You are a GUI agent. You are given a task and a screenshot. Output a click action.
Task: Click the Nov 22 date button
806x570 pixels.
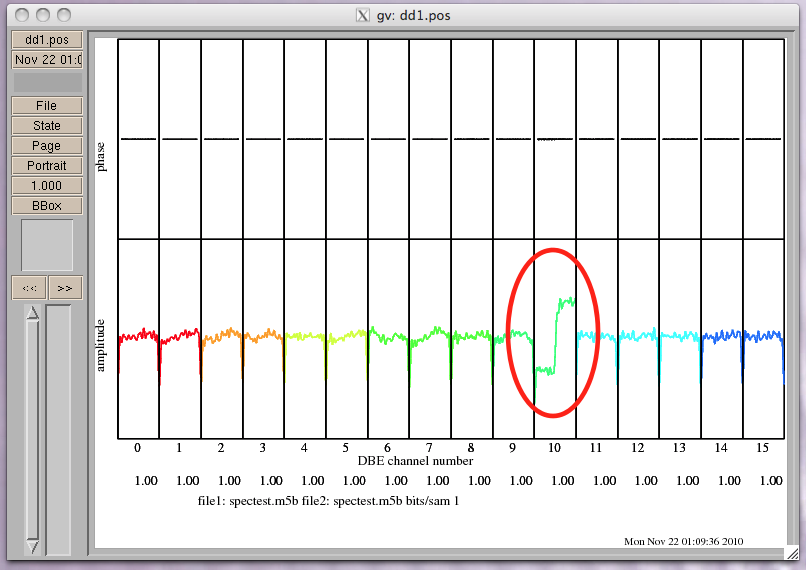click(46, 60)
